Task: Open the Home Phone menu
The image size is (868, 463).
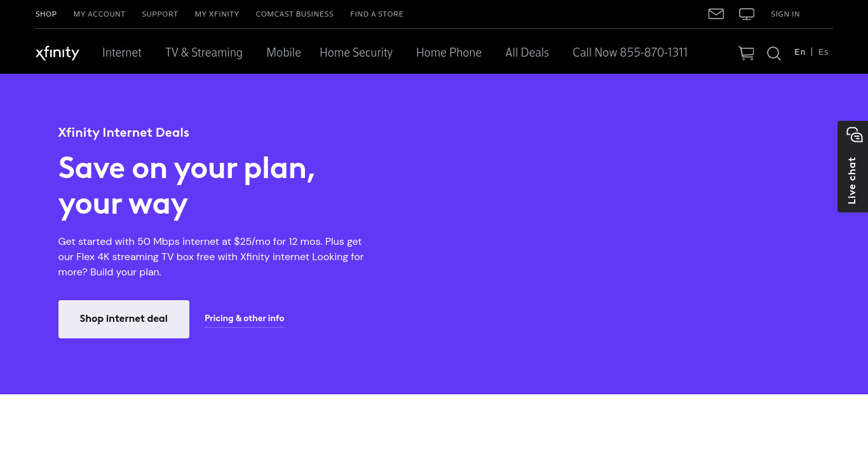Action: pyautogui.click(x=449, y=53)
